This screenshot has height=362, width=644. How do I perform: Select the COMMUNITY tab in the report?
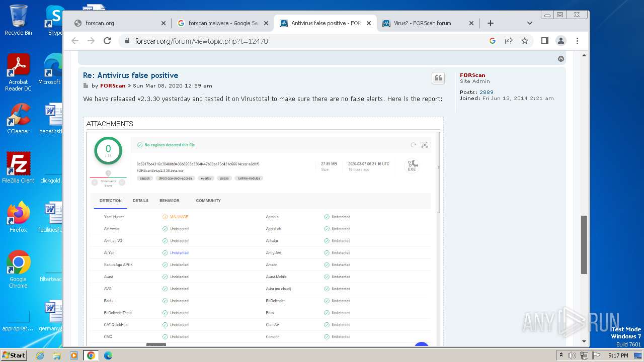[208, 201]
